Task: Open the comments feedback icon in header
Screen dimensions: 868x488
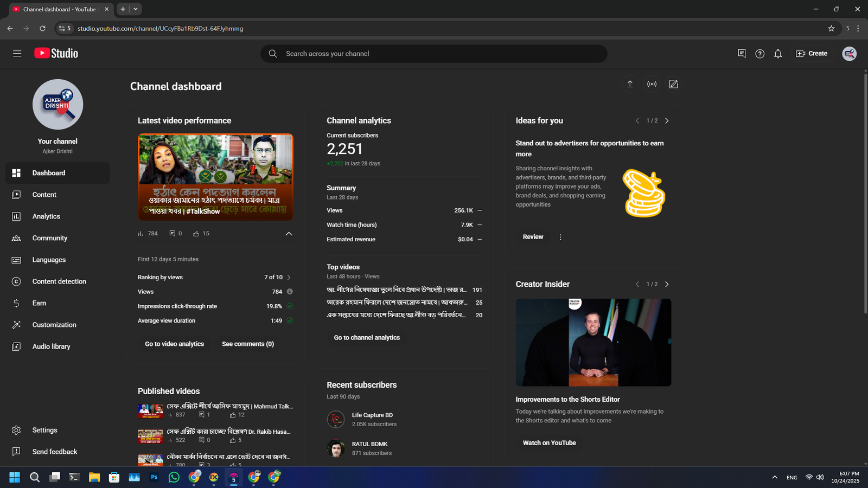Action: [x=742, y=54]
